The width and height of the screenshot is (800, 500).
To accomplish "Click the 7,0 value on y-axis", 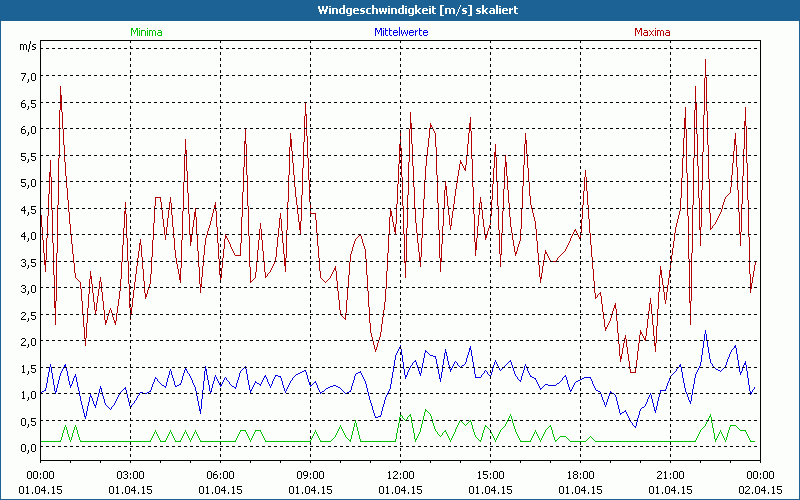I will click(26, 76).
